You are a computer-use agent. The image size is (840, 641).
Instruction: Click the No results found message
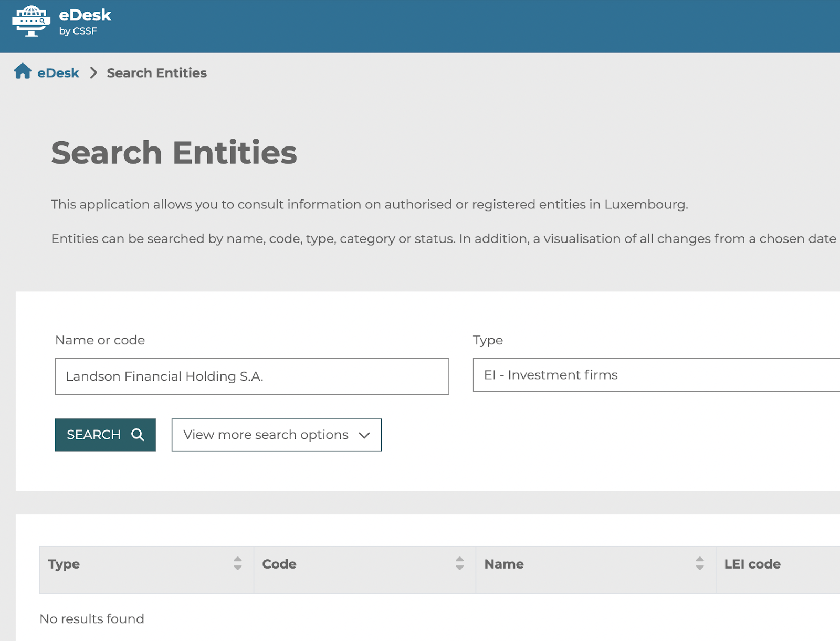(x=92, y=619)
